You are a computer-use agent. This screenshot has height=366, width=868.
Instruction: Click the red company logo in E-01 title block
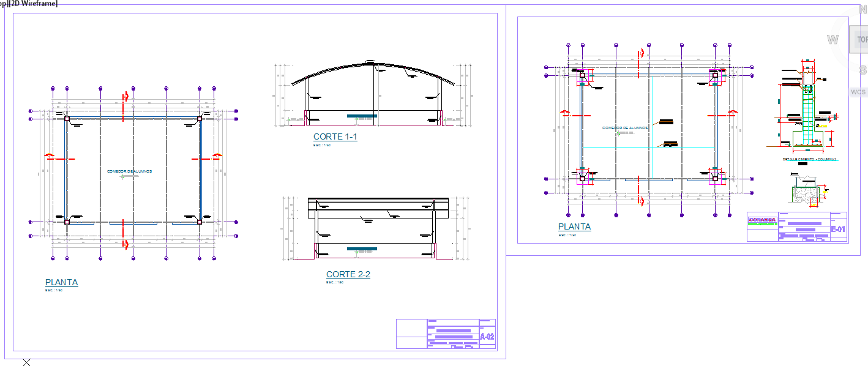pyautogui.click(x=762, y=220)
